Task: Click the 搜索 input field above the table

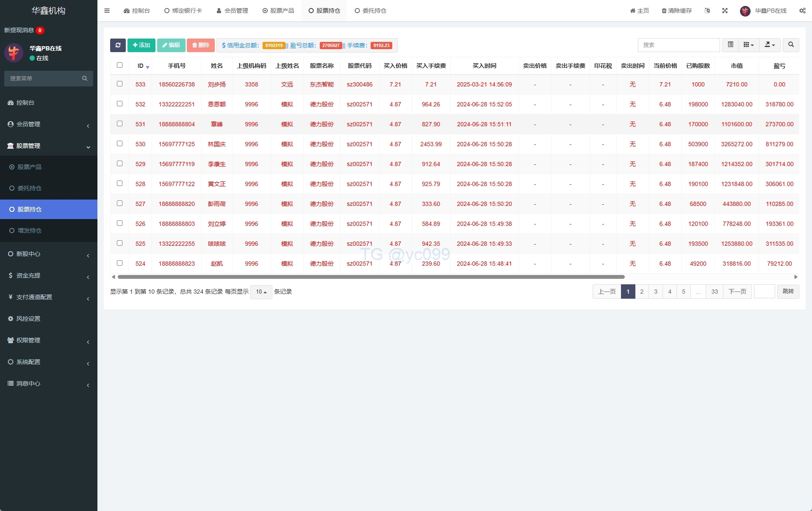Action: (x=679, y=45)
